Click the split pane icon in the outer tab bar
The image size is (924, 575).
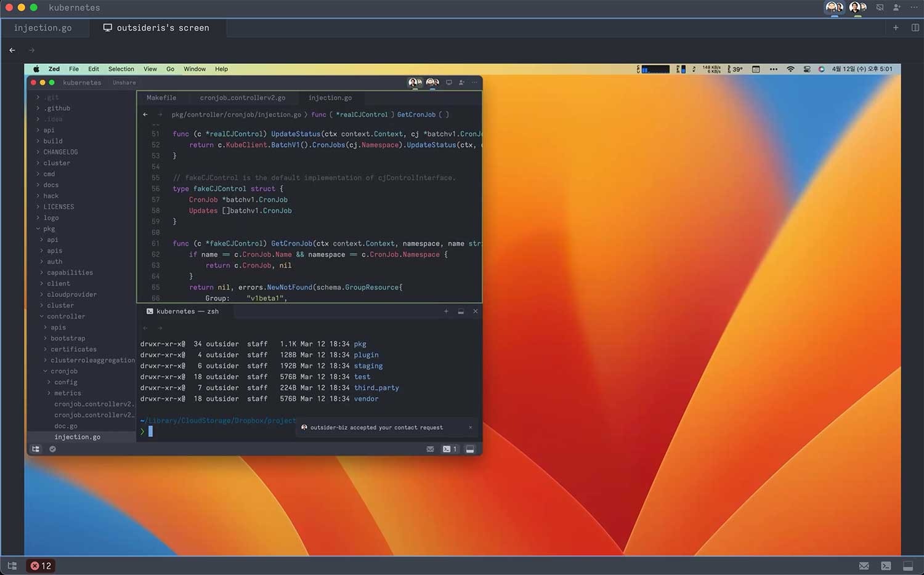(915, 28)
